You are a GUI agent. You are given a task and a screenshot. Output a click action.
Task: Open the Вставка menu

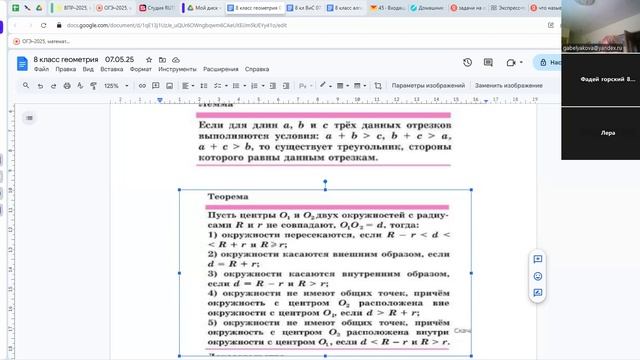coord(112,69)
